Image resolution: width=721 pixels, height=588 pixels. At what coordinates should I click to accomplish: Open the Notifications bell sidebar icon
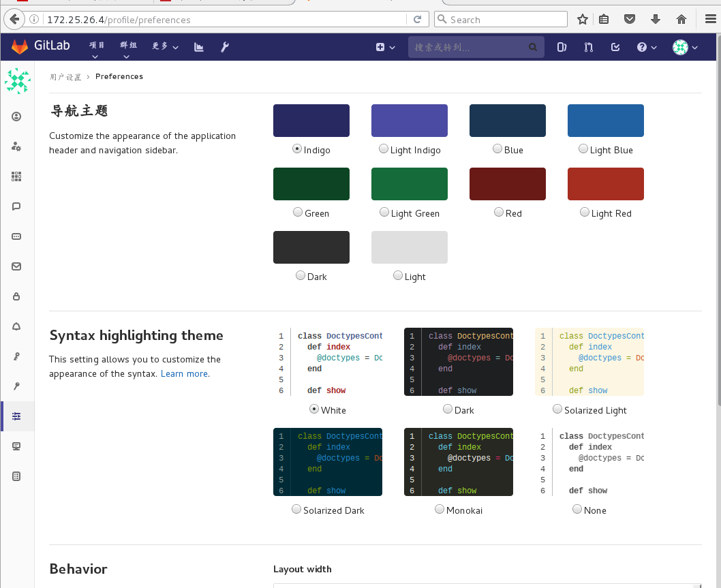coord(16,326)
